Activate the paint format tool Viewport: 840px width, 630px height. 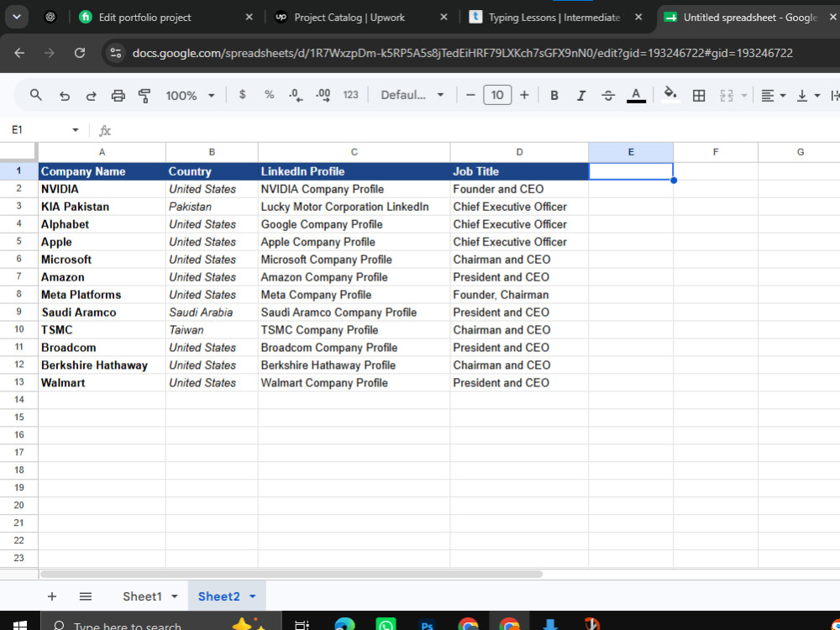144,96
